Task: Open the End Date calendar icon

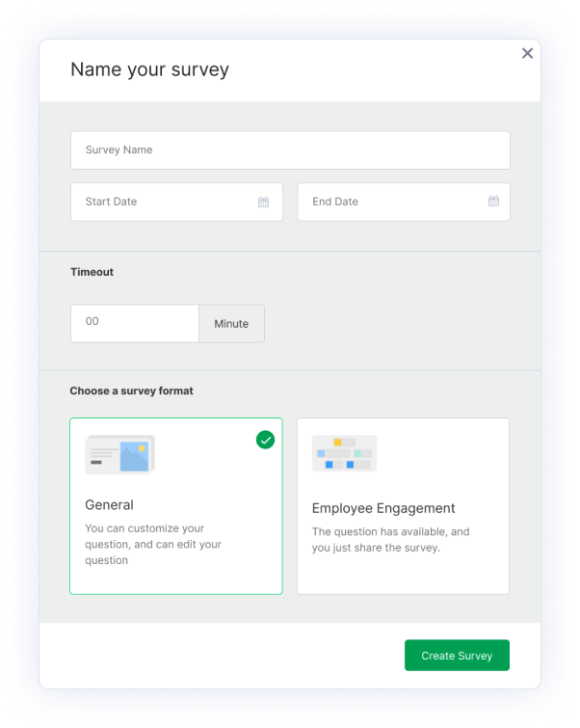Action: [x=493, y=202]
